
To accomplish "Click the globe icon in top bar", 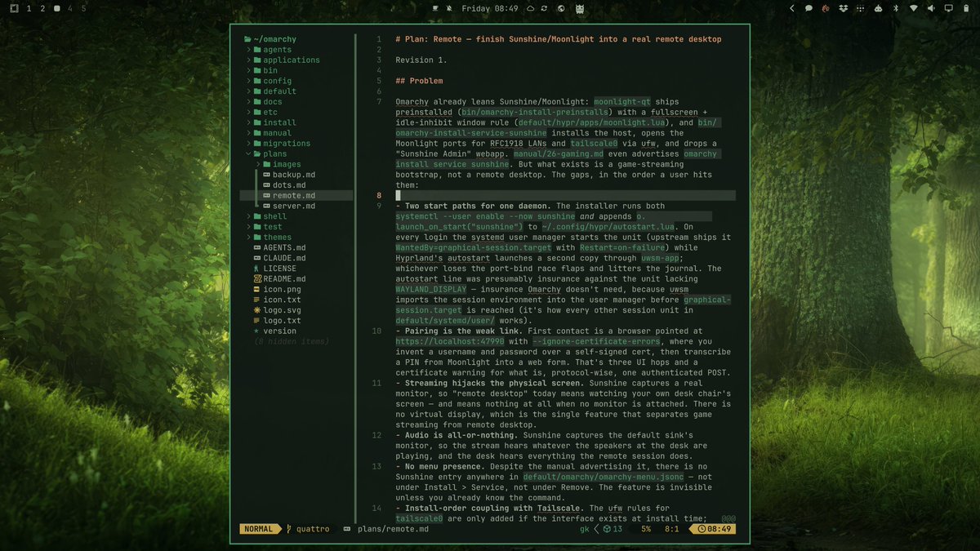I will [560, 8].
